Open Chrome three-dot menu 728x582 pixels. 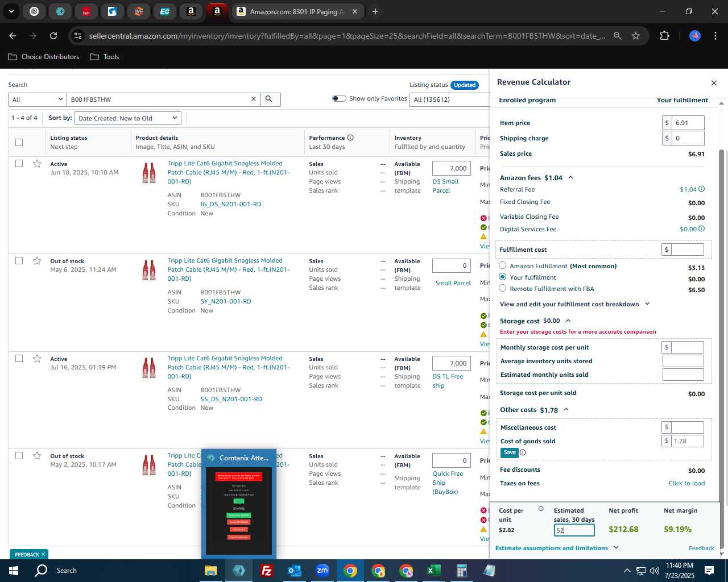[714, 36]
